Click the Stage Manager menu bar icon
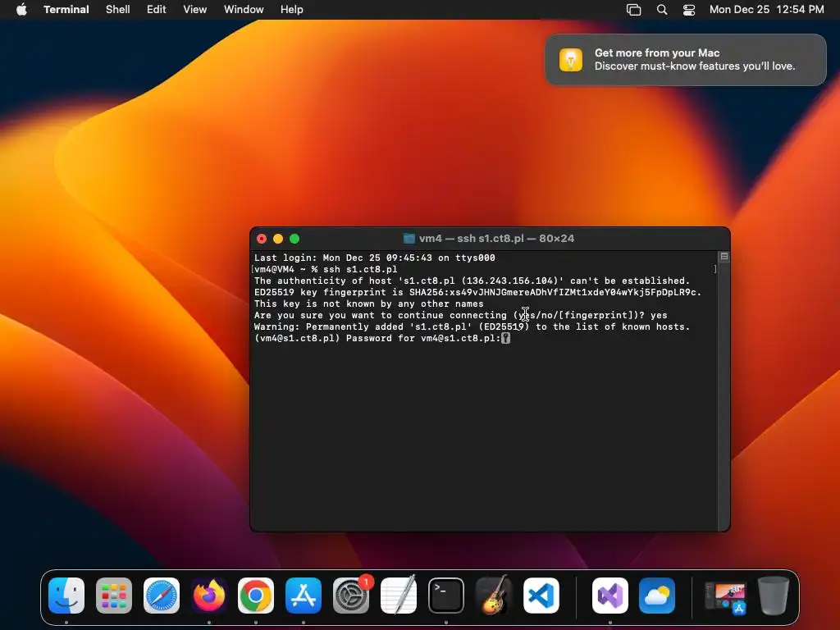This screenshot has height=630, width=840. click(x=634, y=10)
